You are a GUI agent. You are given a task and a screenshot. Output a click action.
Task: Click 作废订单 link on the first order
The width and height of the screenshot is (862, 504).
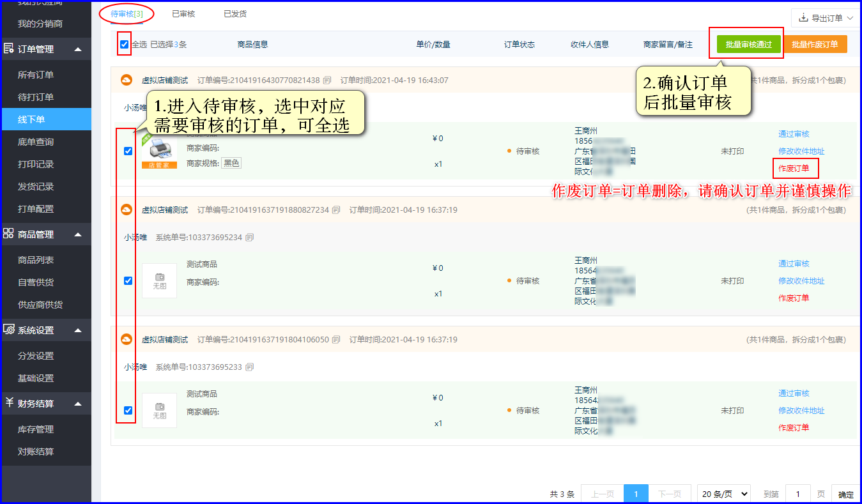click(794, 169)
